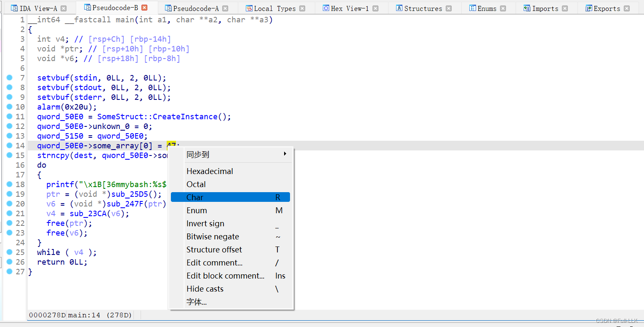Screen dimensions: 644x327
Task: Click alarm call on line 10
Action: pos(48,107)
